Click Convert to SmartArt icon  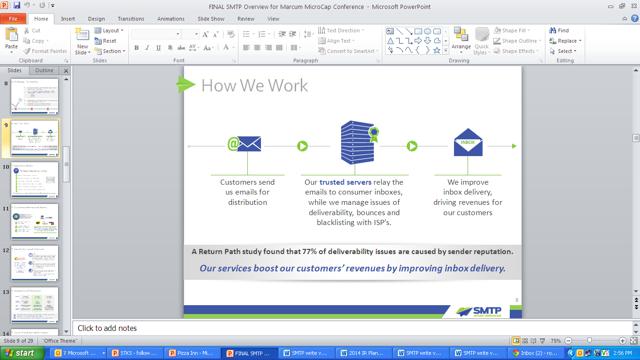pos(322,51)
